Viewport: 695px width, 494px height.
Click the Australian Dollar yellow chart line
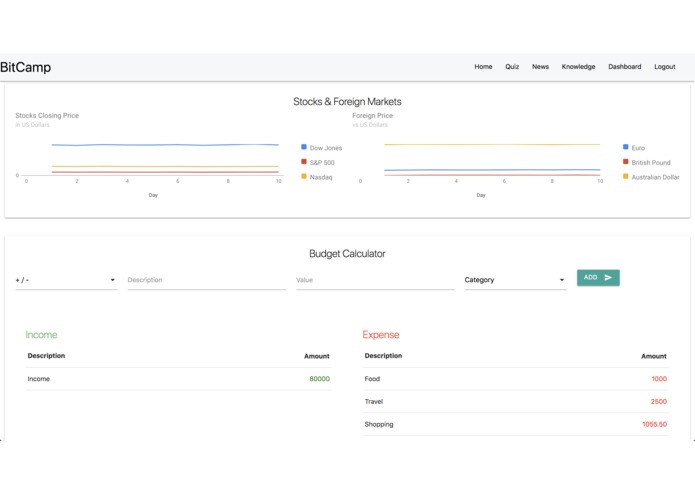click(492, 144)
